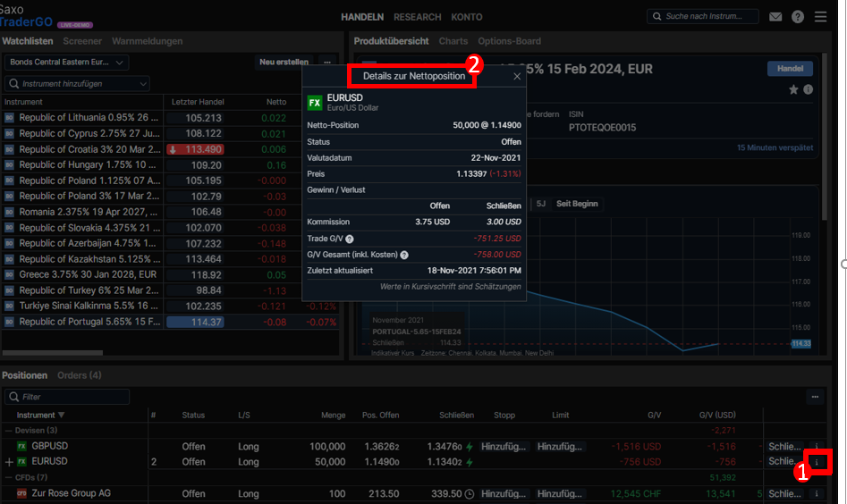Open the bond info icon beside the star
The image size is (847, 504).
809,89
